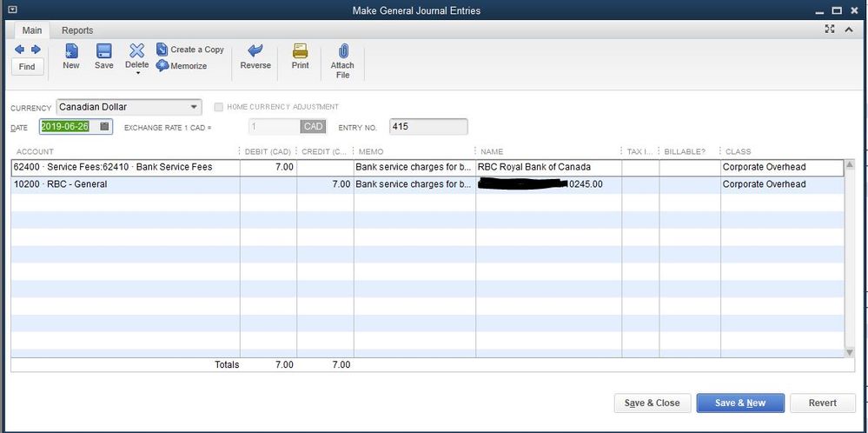Screen dimensions: 868x433
Task: Open window system menu icon
Action: [13, 10]
